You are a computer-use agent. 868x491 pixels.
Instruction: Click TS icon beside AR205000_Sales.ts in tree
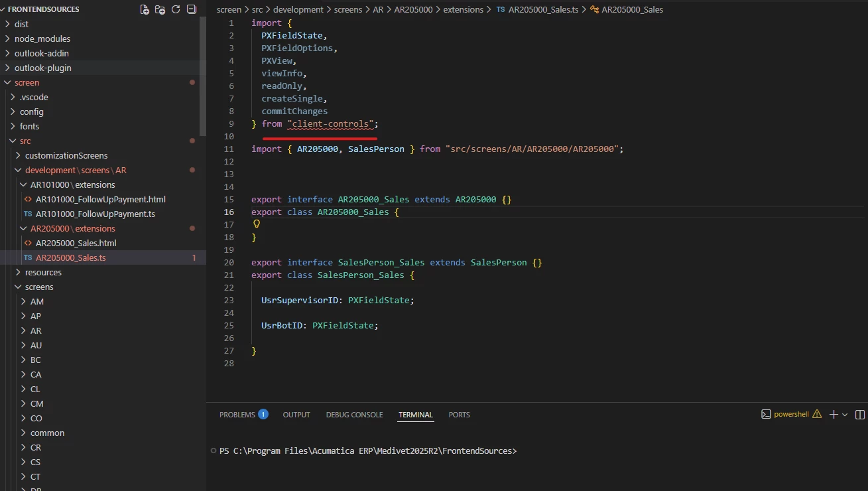click(28, 257)
